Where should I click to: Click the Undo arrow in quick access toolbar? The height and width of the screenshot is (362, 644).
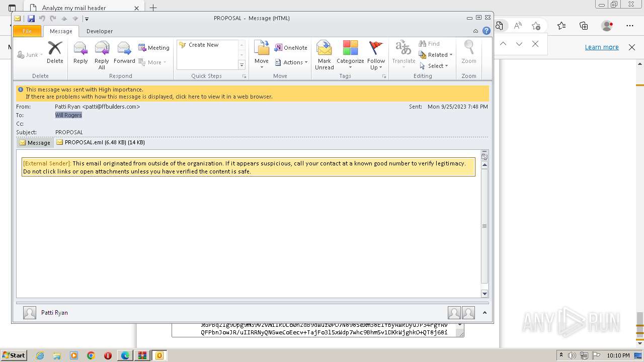click(x=42, y=19)
